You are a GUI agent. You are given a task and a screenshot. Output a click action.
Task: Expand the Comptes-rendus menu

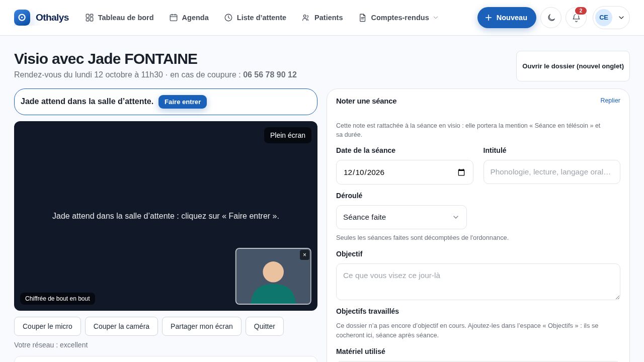click(x=398, y=18)
